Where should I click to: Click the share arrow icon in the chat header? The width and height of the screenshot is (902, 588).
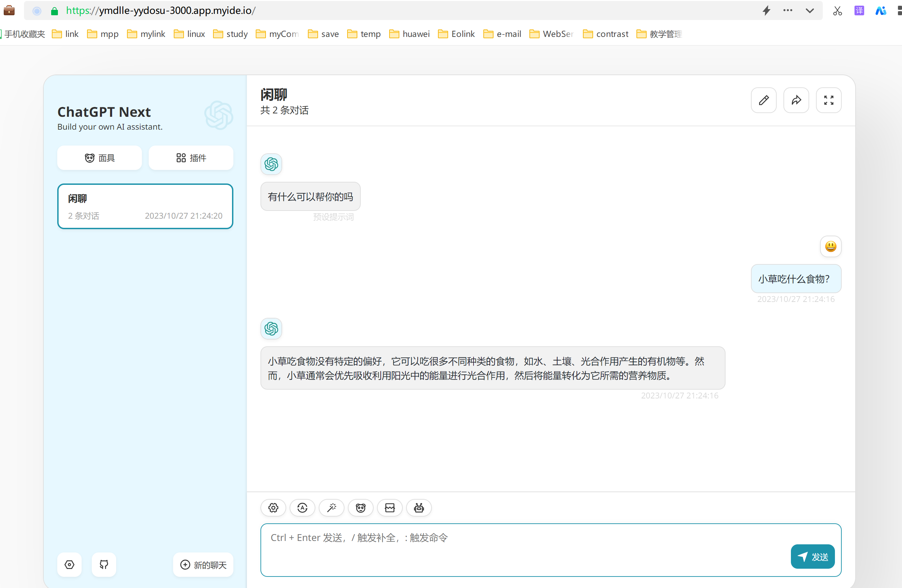click(x=796, y=101)
